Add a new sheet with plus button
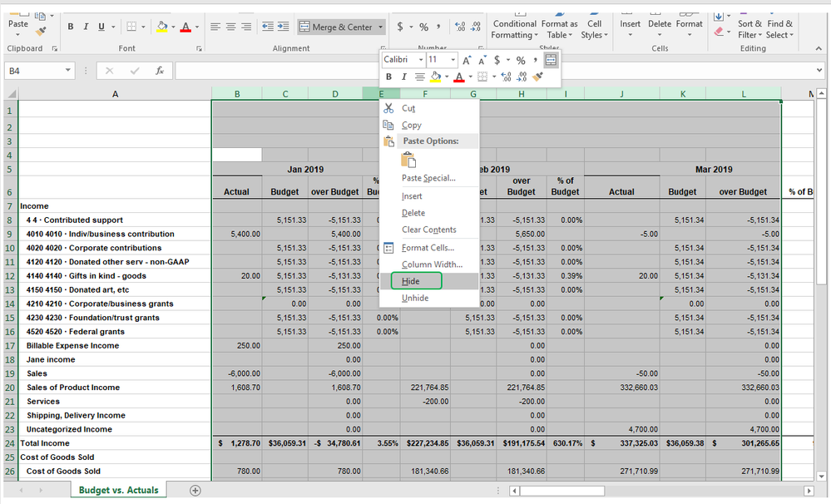The width and height of the screenshot is (831, 504). [x=195, y=491]
